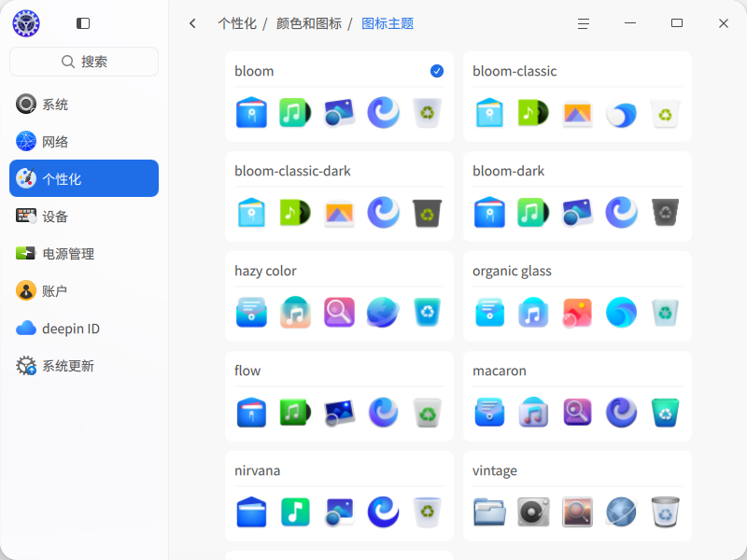Click the browser icon in bloom-classic theme

[x=621, y=113]
